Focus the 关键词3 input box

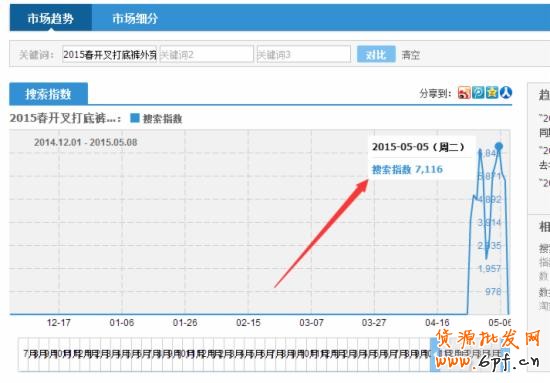pos(304,54)
